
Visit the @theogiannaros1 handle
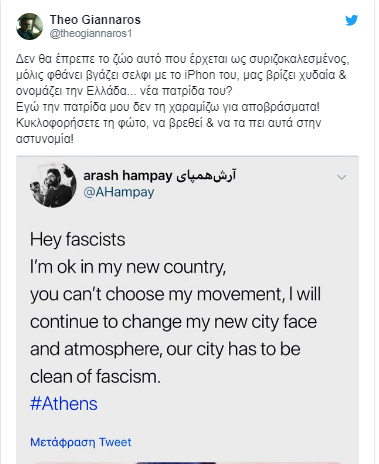click(x=91, y=34)
